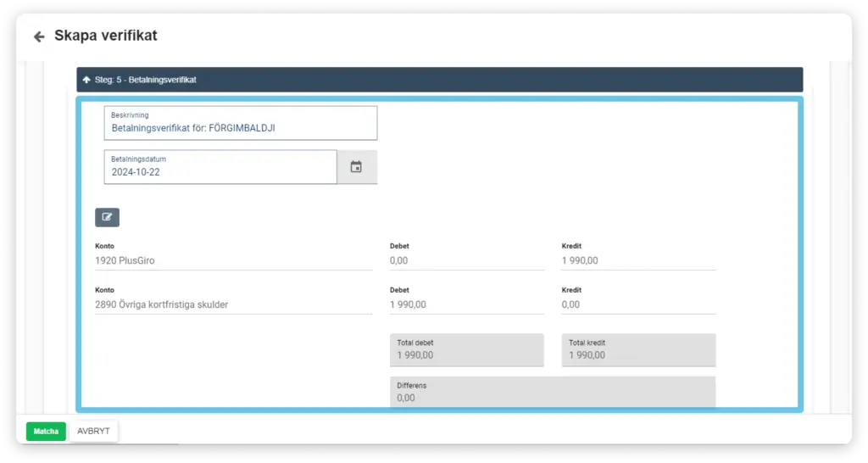The width and height of the screenshot is (868, 463).
Task: Select account 2890 Övriga kortfristiga skulder
Action: [233, 304]
